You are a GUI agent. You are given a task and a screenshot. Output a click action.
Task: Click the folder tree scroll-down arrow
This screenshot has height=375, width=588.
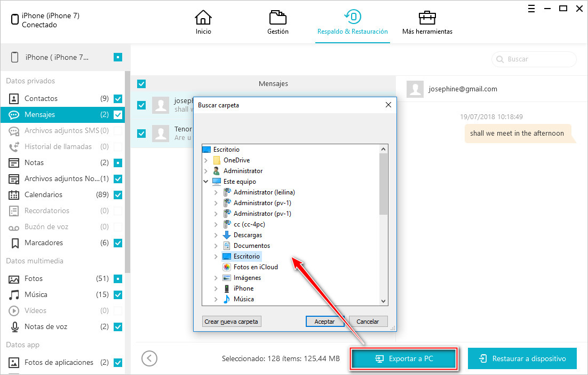coord(383,301)
